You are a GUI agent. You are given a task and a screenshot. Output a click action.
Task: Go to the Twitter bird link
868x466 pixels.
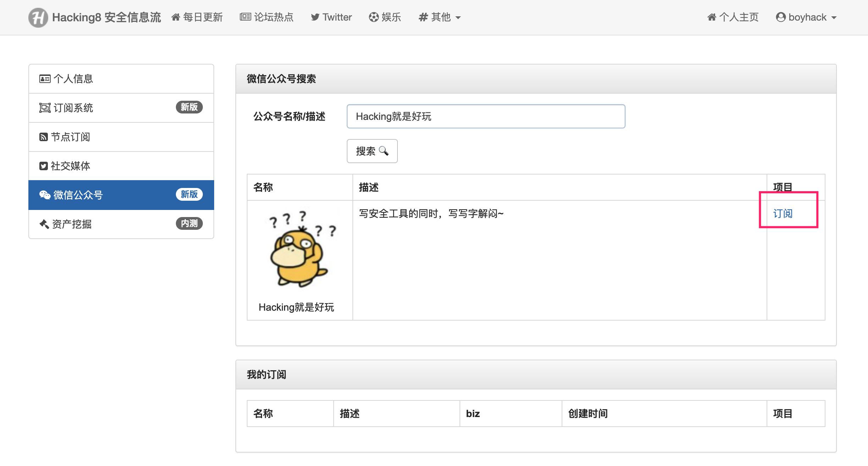click(x=331, y=17)
